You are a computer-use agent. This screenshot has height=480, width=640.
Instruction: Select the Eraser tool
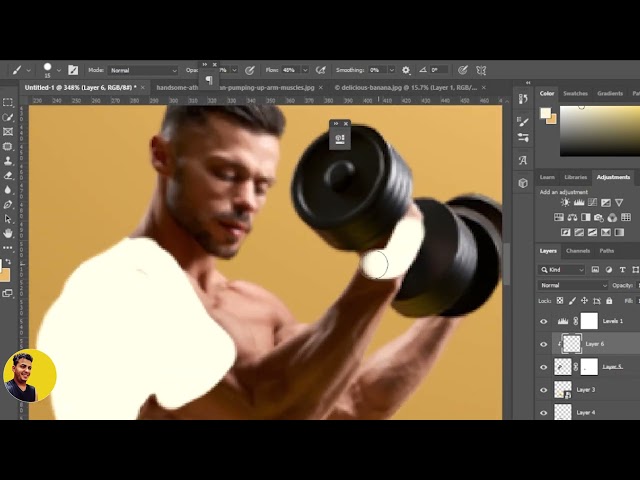coord(7,176)
